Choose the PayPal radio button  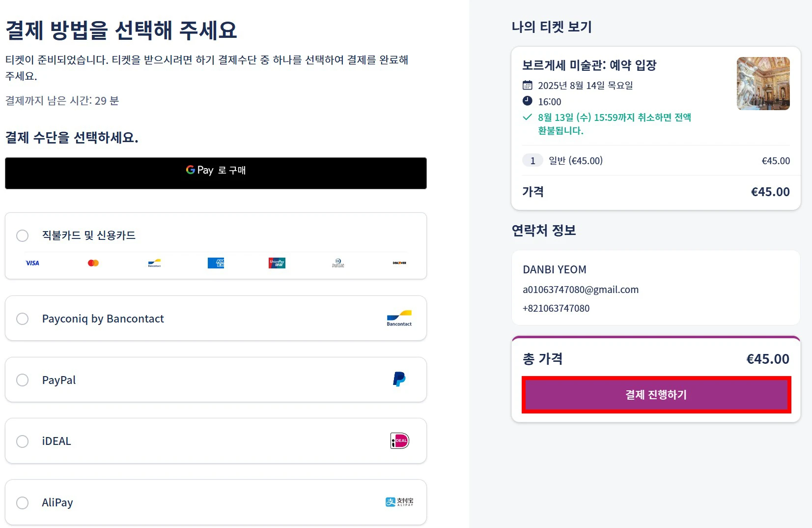[x=23, y=380]
